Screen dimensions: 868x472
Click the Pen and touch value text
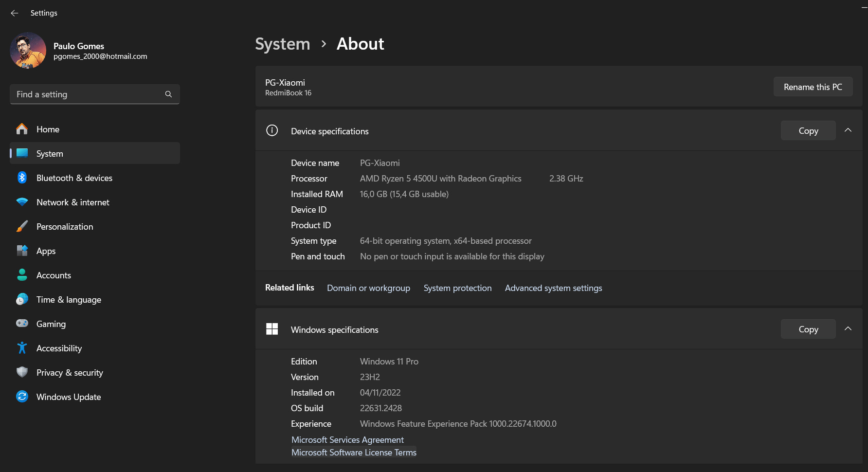pos(452,256)
